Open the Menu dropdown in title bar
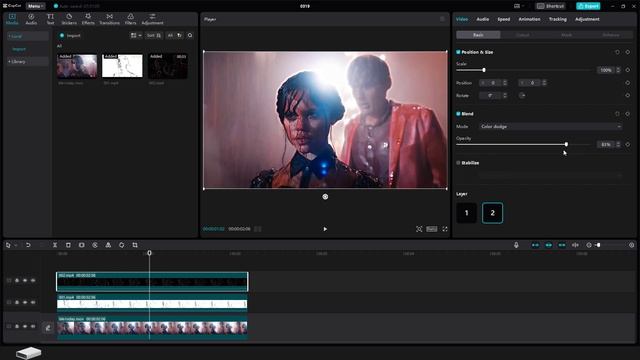This screenshot has width=640, height=360. point(36,6)
